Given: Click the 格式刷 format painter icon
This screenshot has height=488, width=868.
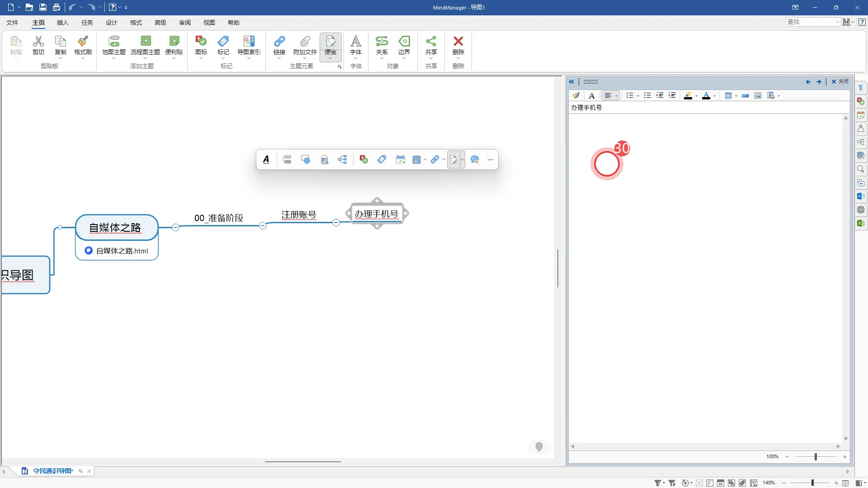Looking at the screenshot, I should (83, 41).
